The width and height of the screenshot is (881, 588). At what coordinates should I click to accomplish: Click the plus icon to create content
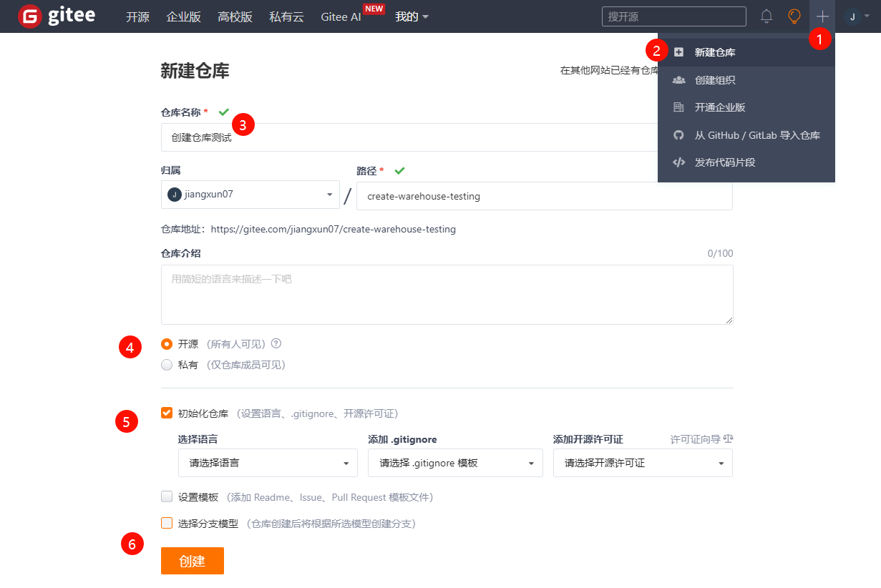[822, 16]
